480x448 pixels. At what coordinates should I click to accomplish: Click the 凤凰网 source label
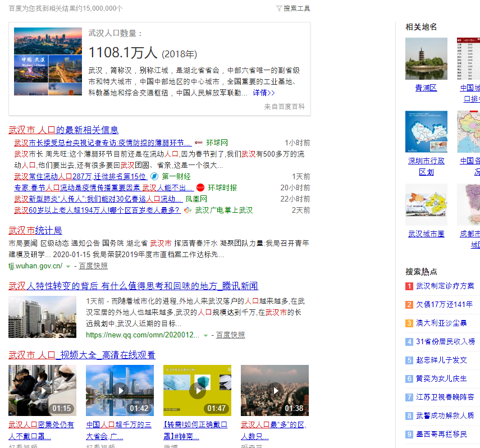click(196, 199)
